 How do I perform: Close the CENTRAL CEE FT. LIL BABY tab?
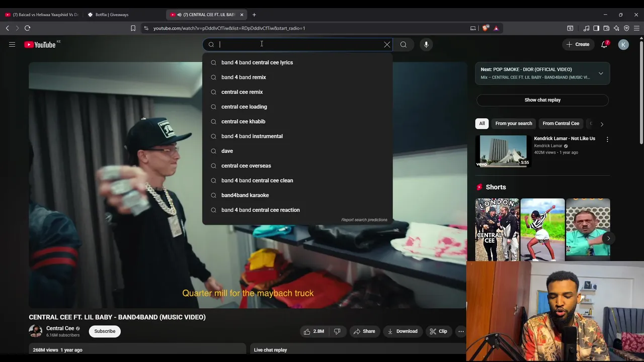click(242, 15)
